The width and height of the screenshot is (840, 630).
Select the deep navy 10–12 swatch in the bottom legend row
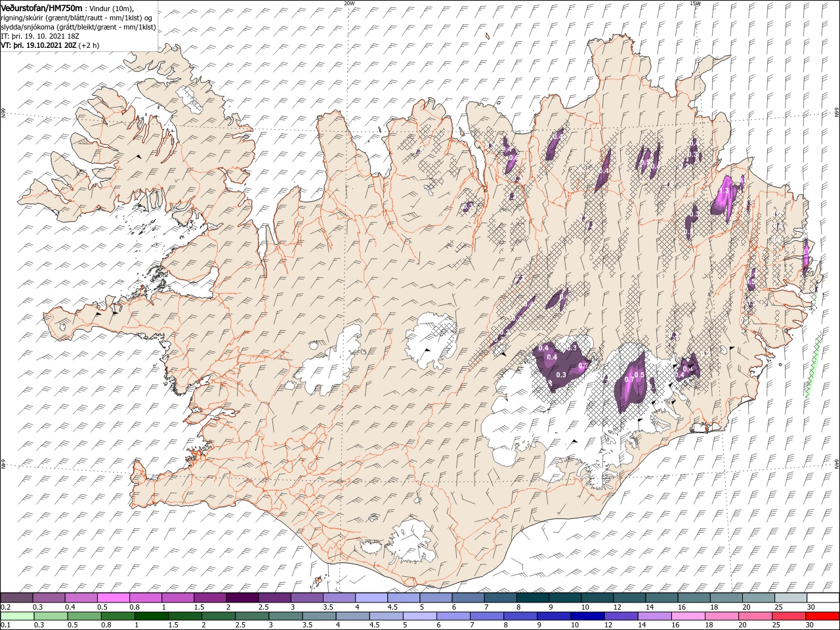click(x=587, y=616)
